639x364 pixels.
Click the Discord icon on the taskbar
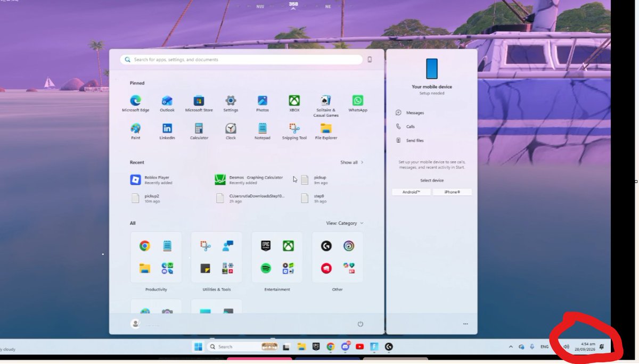[345, 346]
